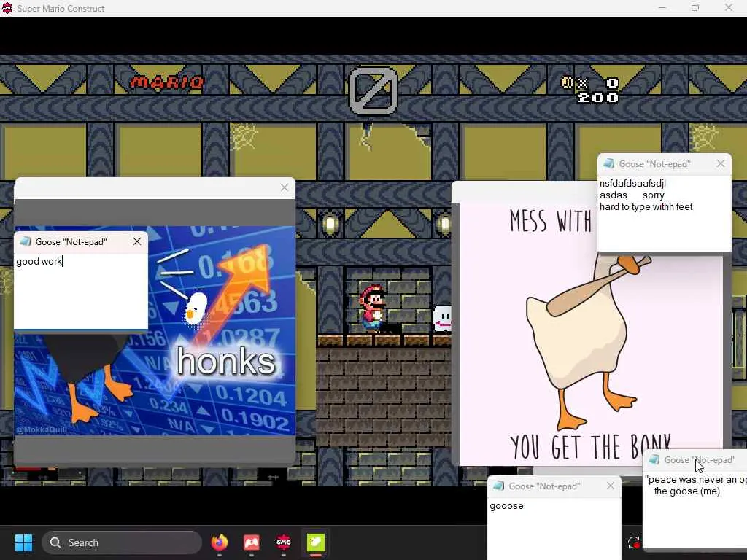Click the 'hard to type withh feet' line
Image resolution: width=747 pixels, height=560 pixels.
pyautogui.click(x=646, y=206)
